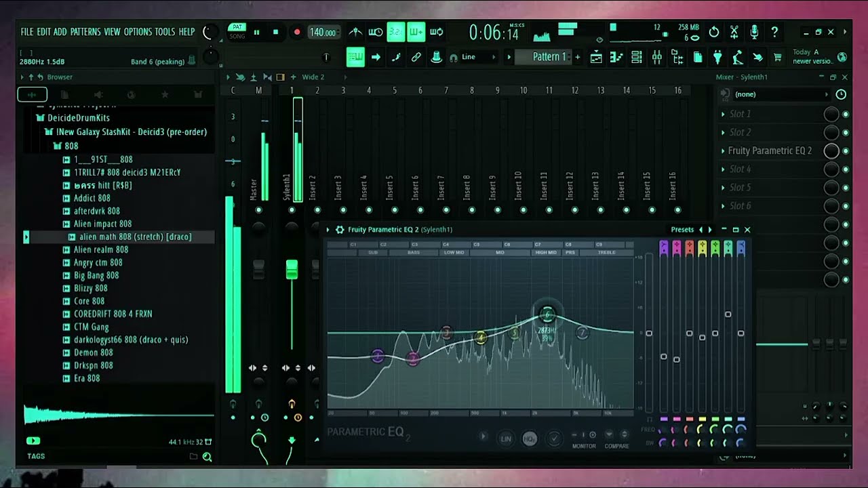Click the 140.000 tempo display

323,32
